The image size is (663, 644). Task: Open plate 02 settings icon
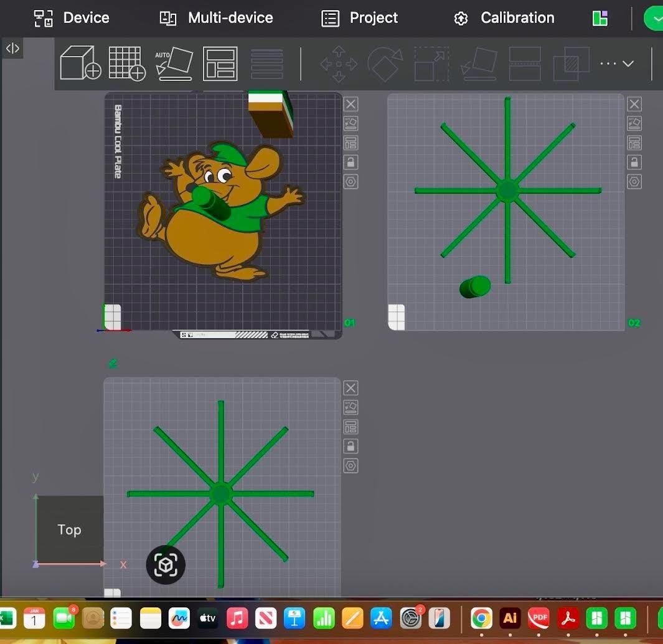click(x=634, y=182)
